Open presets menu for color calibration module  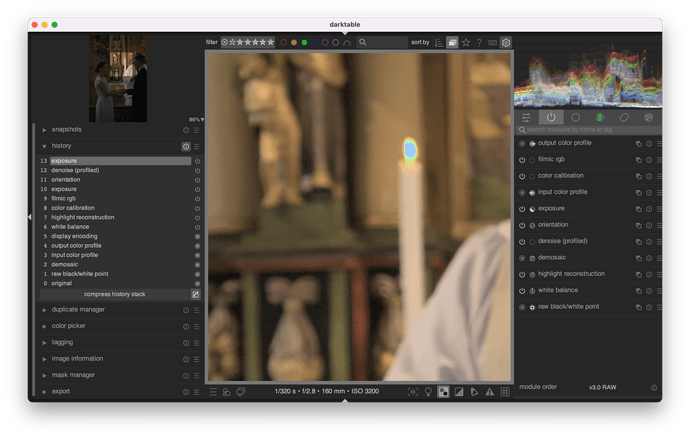(659, 176)
